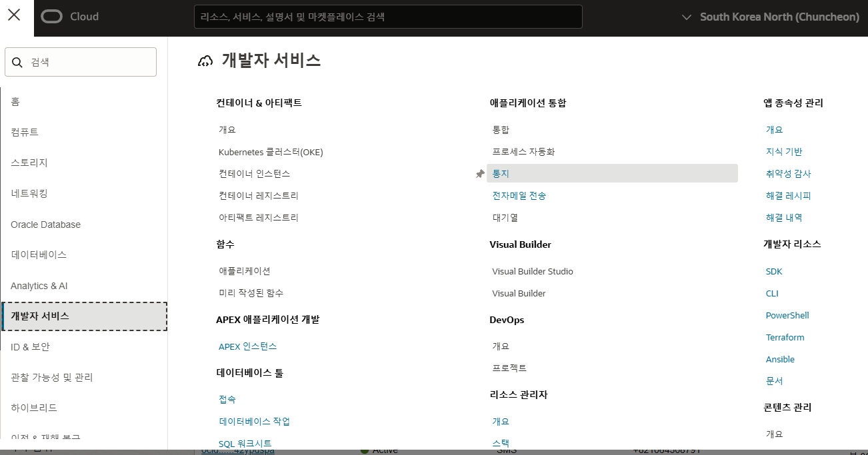Open SQL 워크시트 link
The height and width of the screenshot is (455, 868).
click(x=245, y=444)
